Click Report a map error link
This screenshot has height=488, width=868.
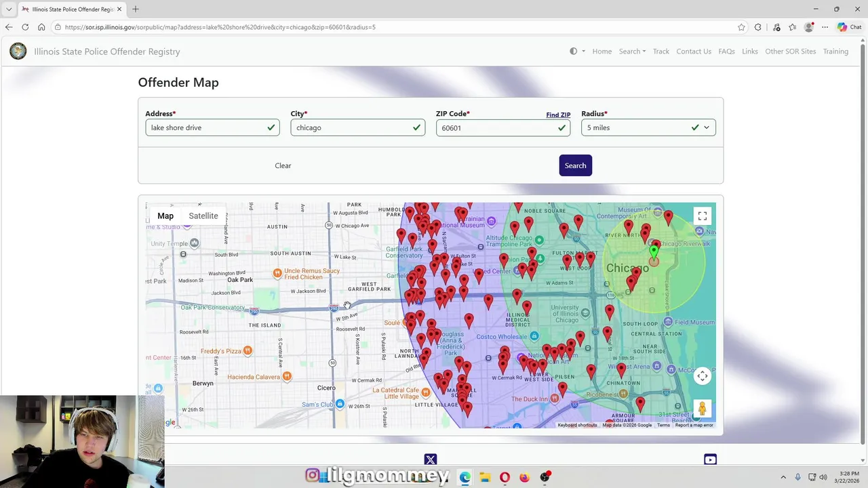click(694, 425)
